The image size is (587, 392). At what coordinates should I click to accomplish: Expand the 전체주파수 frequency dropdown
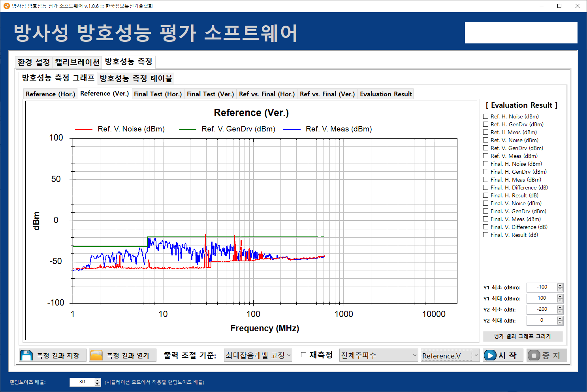pyautogui.click(x=378, y=355)
